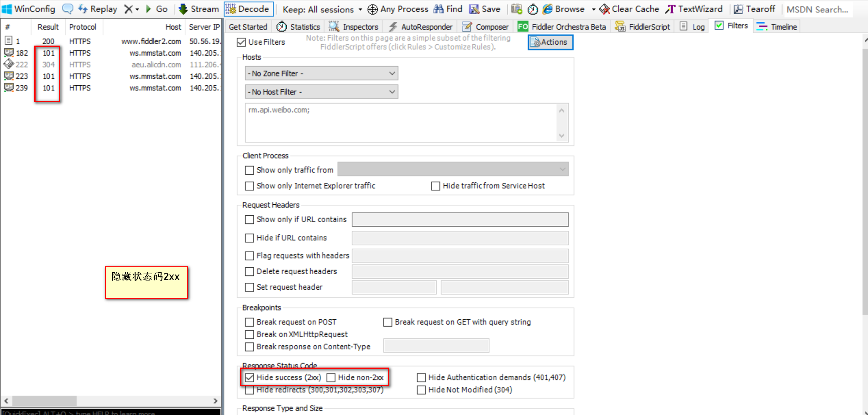
Task: Click the Save toolbar icon
Action: 474,9
